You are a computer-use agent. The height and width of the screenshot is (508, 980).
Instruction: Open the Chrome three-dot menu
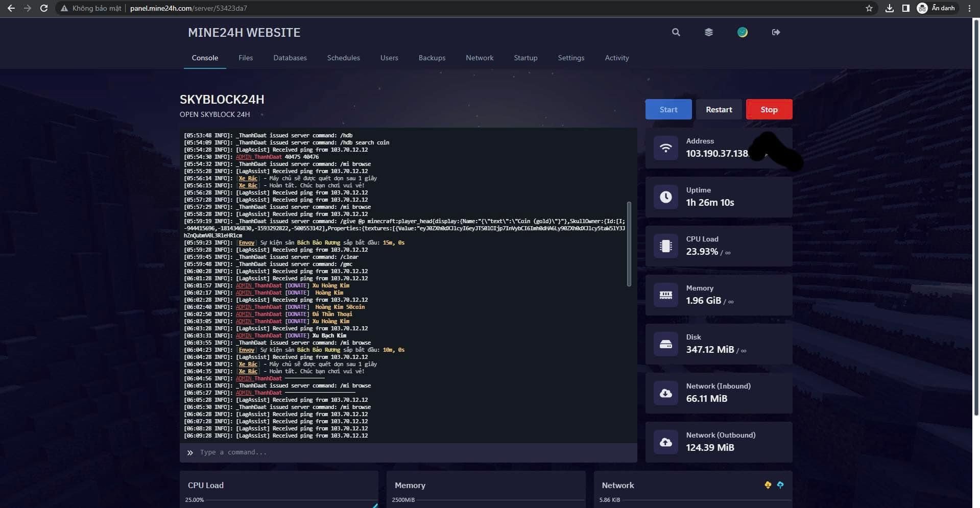[969, 8]
